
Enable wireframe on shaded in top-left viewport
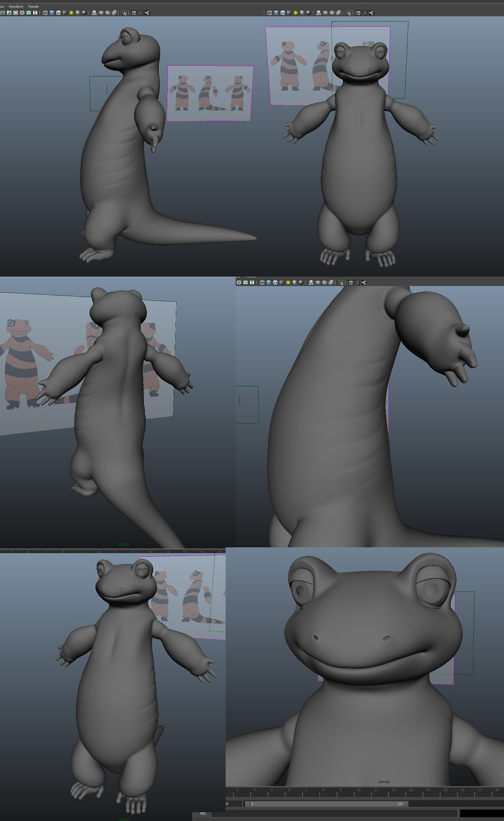(x=58, y=13)
